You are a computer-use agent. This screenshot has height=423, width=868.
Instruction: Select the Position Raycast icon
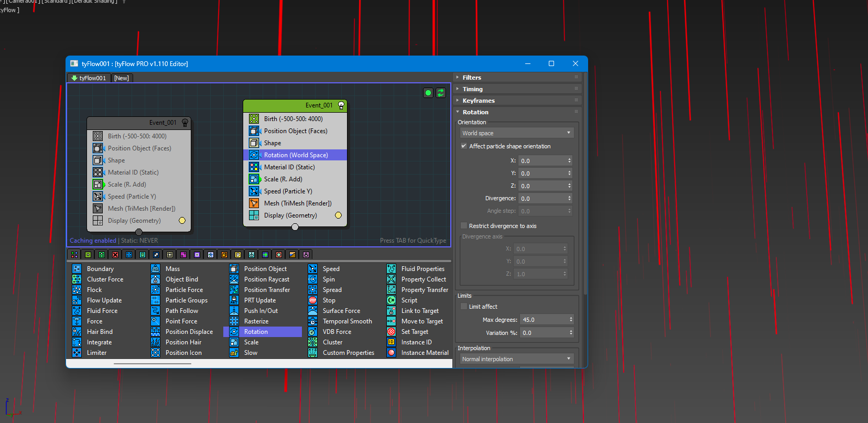234,279
